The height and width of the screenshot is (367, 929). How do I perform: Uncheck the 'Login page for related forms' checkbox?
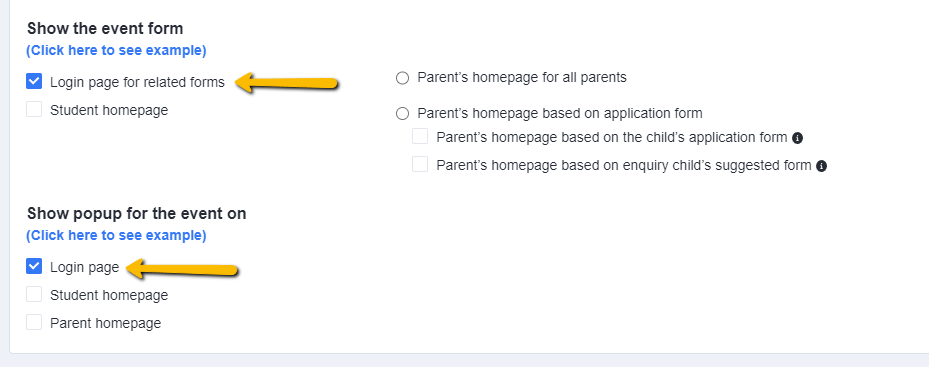pos(34,81)
